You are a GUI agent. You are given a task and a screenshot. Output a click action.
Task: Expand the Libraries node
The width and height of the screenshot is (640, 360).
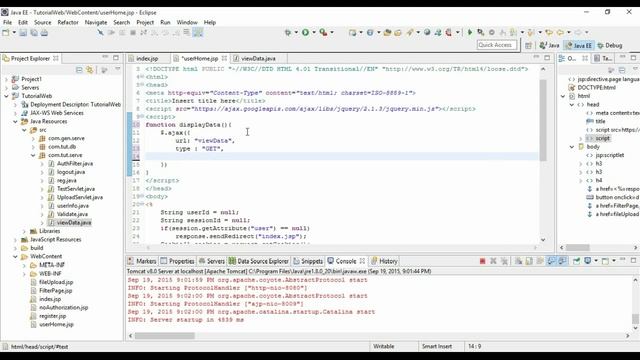(x=24, y=231)
